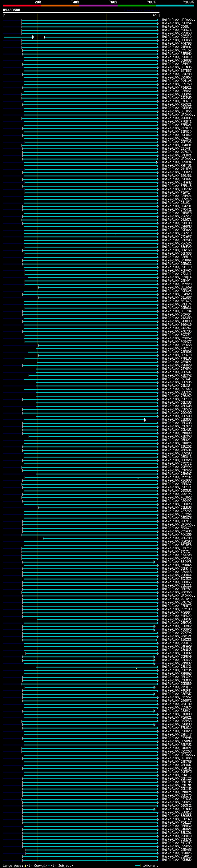Select the UniRef100_P08477 label
This screenshot has width=197, height=868.
click(x=176, y=342)
